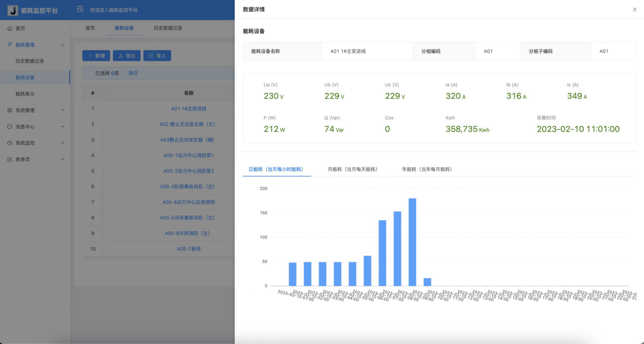Click the energy management lightning icon

coord(10,45)
